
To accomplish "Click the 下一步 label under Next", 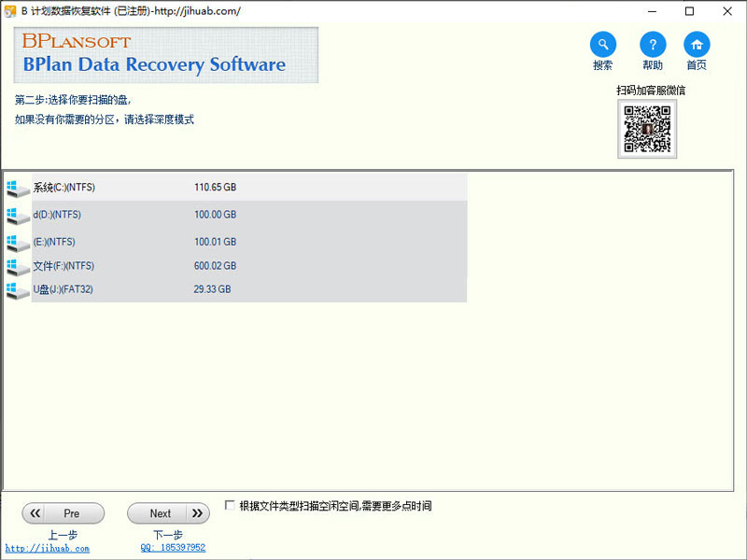I will [168, 535].
